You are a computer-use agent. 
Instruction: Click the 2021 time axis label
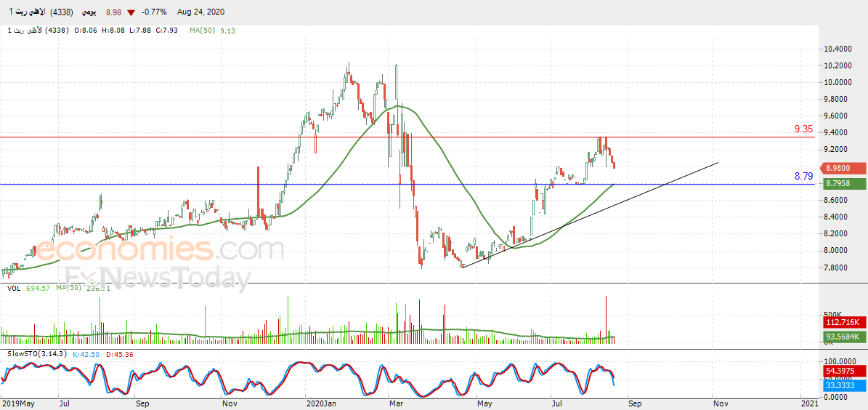click(808, 403)
